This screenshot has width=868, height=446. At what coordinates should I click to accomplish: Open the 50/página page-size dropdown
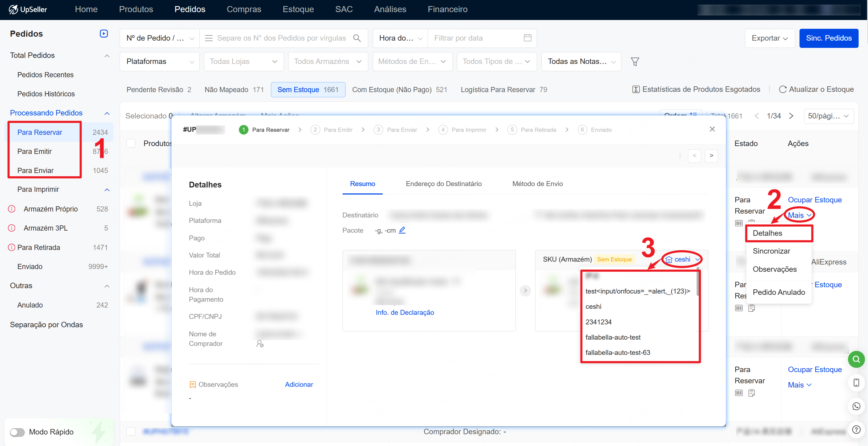(x=829, y=116)
